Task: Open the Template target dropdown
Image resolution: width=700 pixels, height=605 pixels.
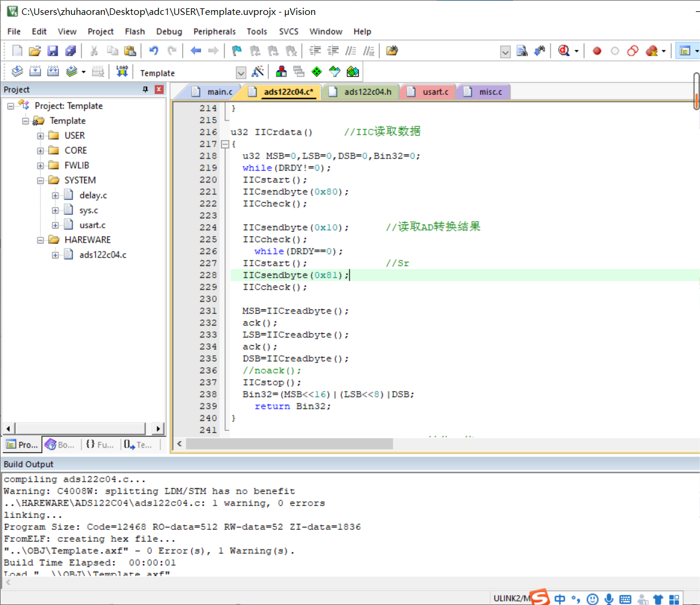Action: [x=241, y=73]
